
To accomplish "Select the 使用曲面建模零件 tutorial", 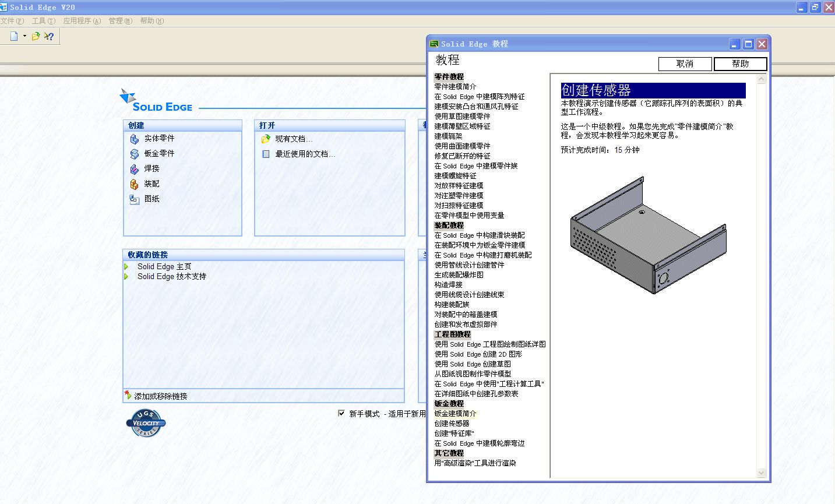I will 462,146.
